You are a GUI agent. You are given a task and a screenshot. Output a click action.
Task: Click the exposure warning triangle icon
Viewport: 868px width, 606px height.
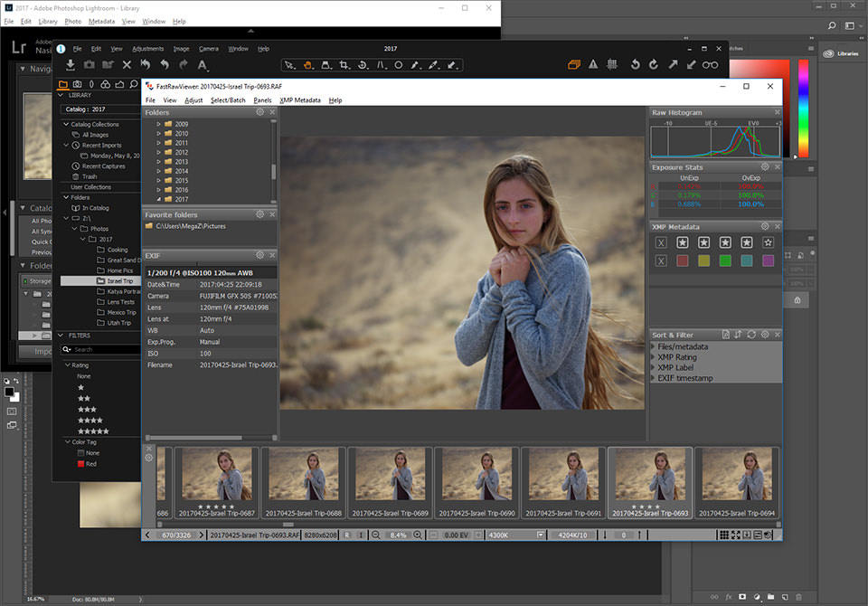(x=593, y=65)
